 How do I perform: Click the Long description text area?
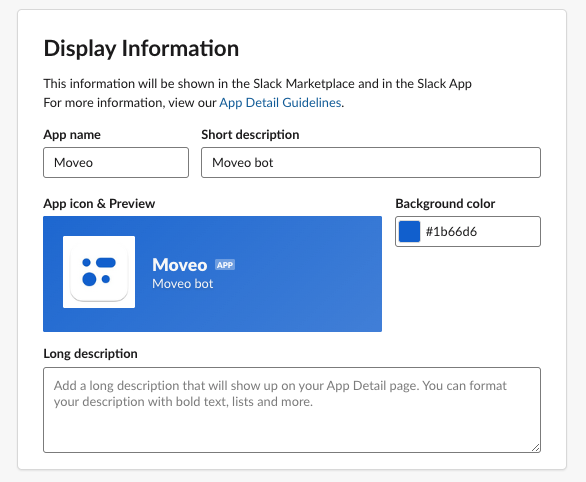[x=292, y=410]
